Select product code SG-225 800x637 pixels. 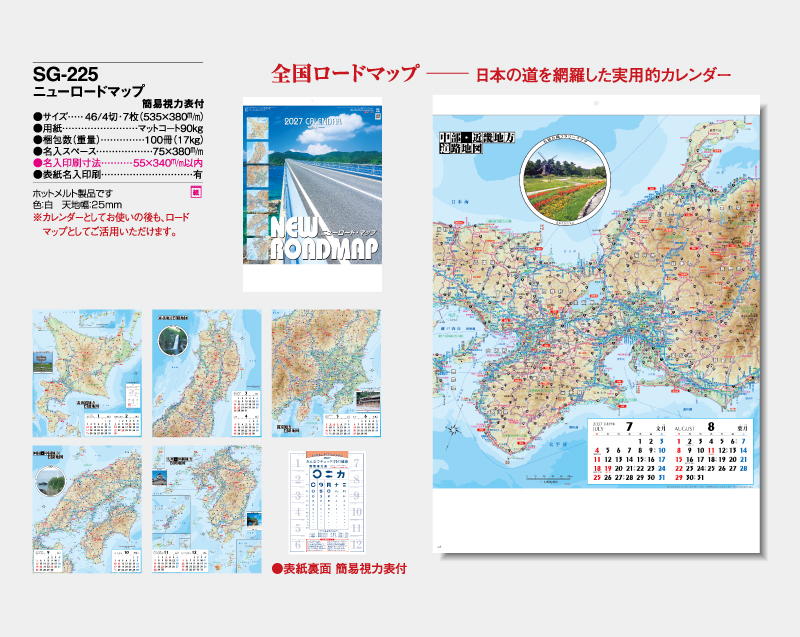[65, 74]
